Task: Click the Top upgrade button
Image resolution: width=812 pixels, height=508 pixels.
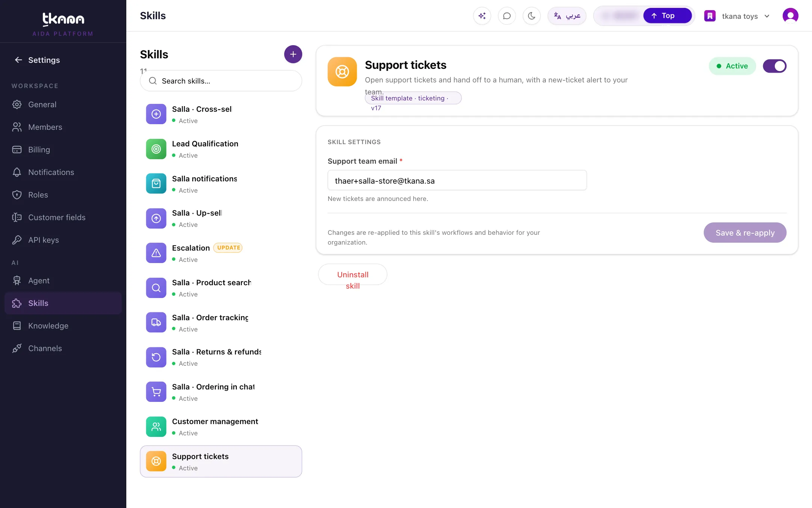Action: (667, 16)
